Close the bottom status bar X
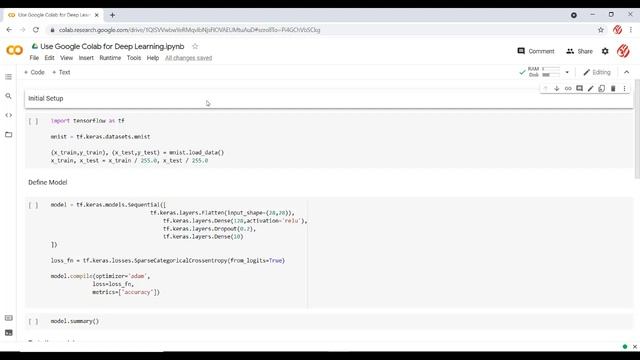Viewport: 640px width, 360px height. click(634, 347)
